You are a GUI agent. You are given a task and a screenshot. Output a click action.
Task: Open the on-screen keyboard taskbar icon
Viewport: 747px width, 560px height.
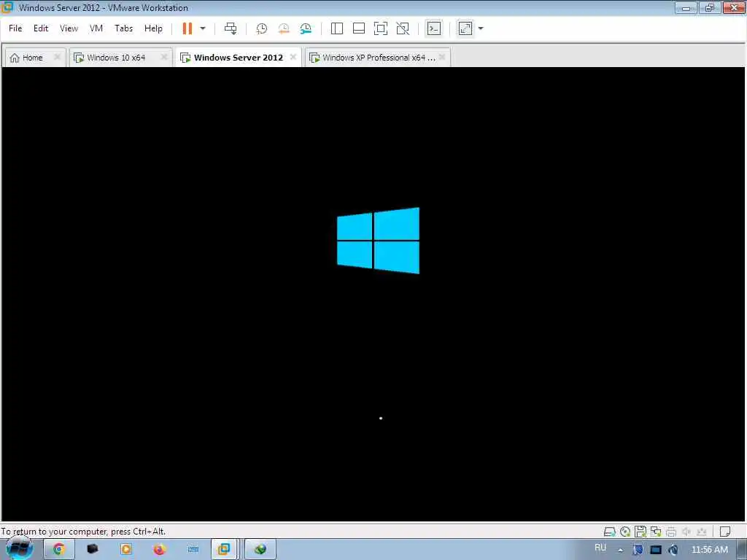(193, 550)
